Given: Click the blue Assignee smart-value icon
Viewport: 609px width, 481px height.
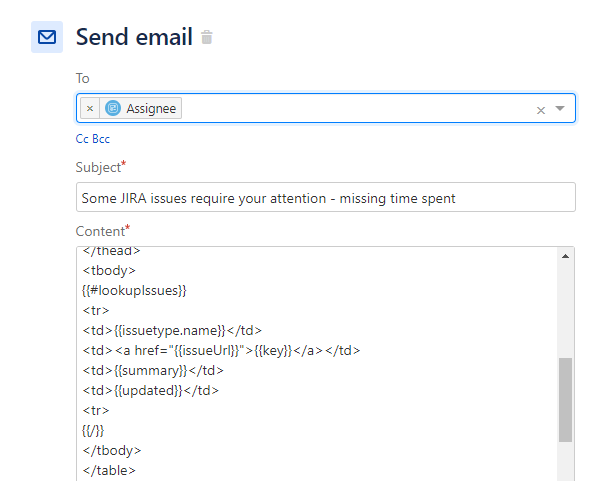Looking at the screenshot, I should tap(113, 108).
